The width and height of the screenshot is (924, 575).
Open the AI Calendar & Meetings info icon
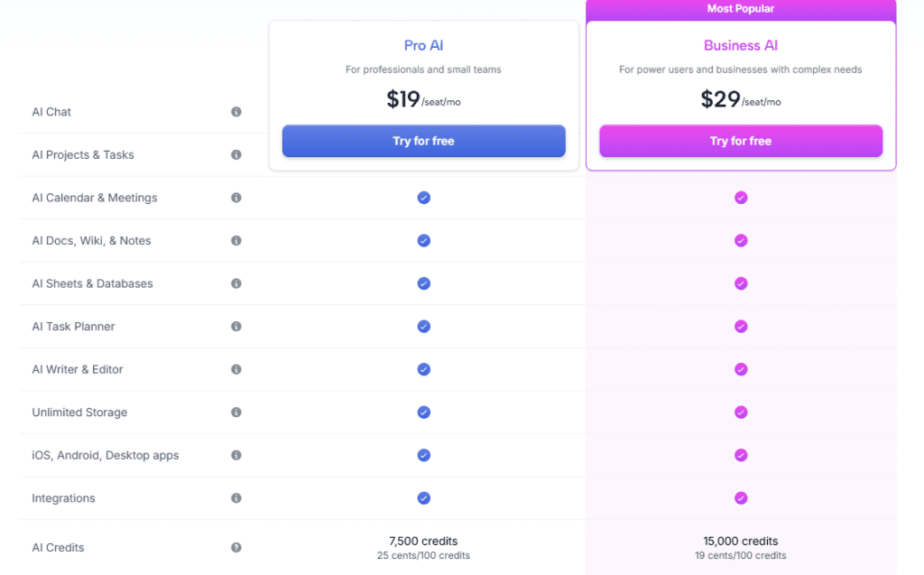click(x=236, y=198)
